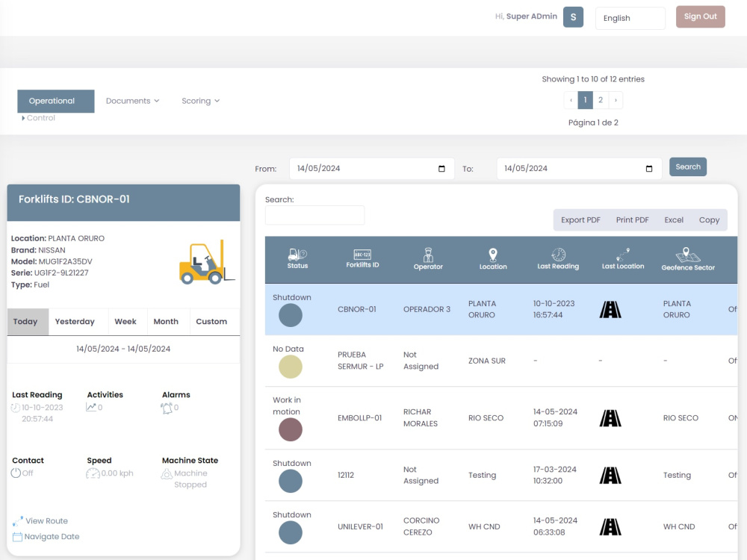This screenshot has width=747, height=560.
Task: Open the Navigate Date link
Action: coord(52,537)
